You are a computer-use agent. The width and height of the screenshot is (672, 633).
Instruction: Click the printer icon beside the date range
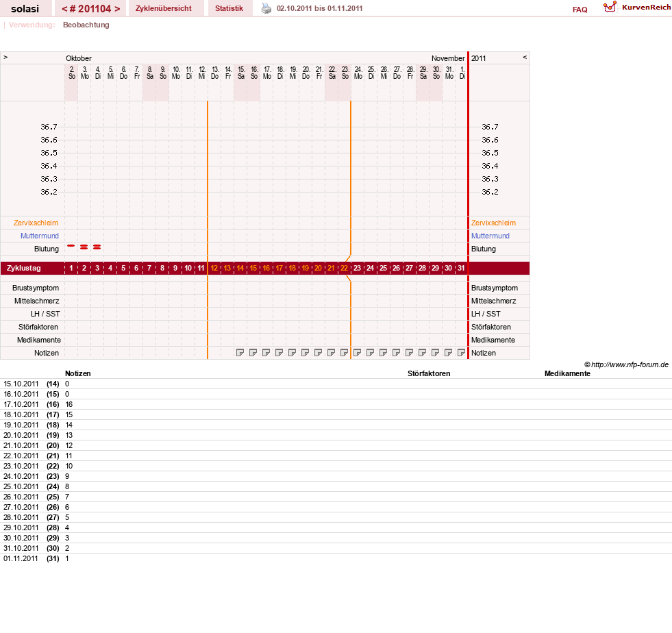point(266,9)
